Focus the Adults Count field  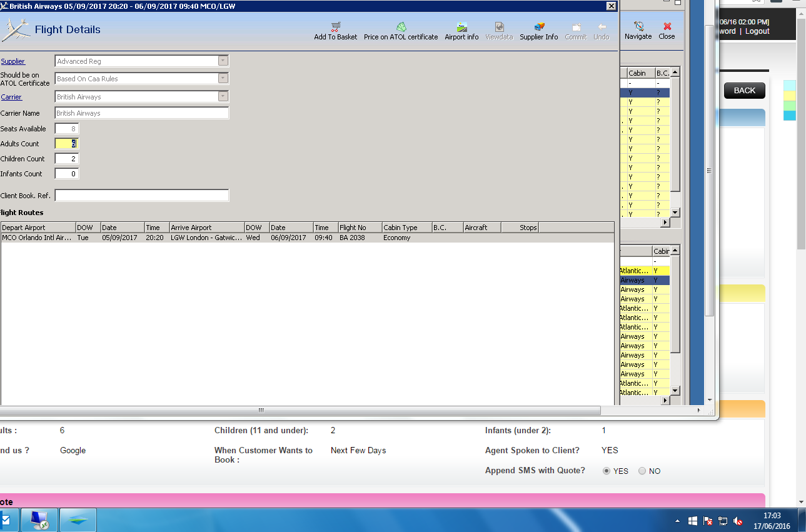point(67,144)
